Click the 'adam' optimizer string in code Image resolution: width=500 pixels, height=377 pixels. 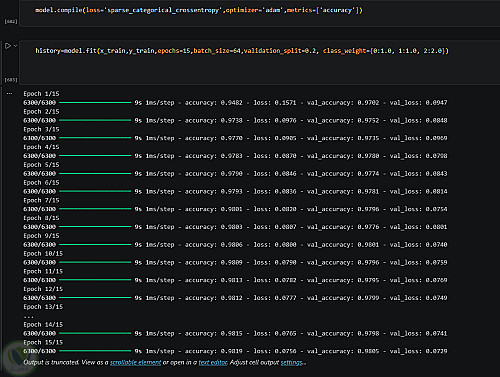pos(272,10)
